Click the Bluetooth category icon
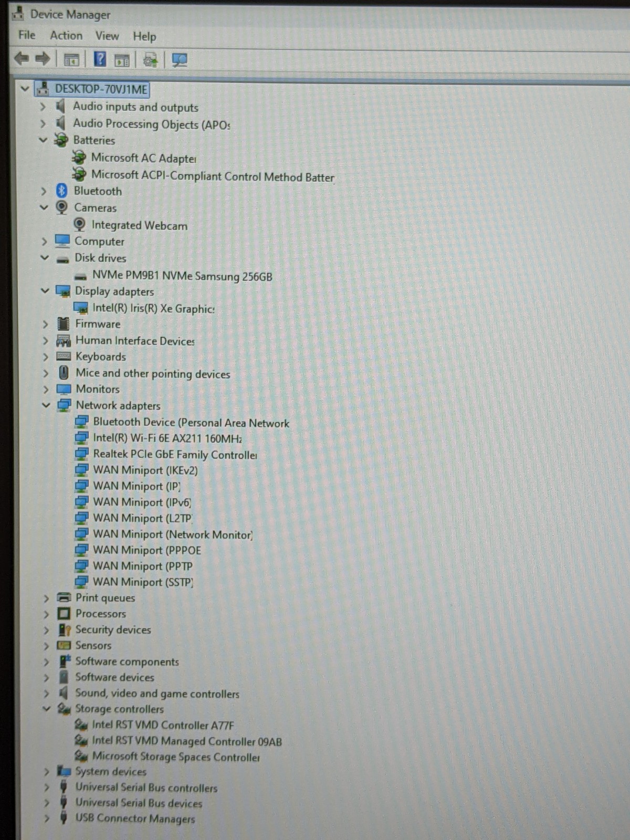 61,191
